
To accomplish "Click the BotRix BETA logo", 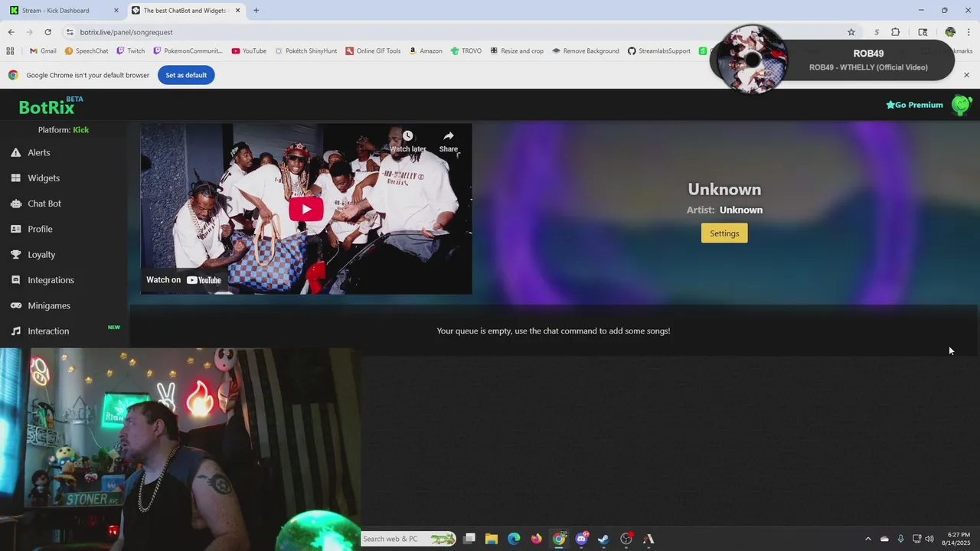I will 51,106.
